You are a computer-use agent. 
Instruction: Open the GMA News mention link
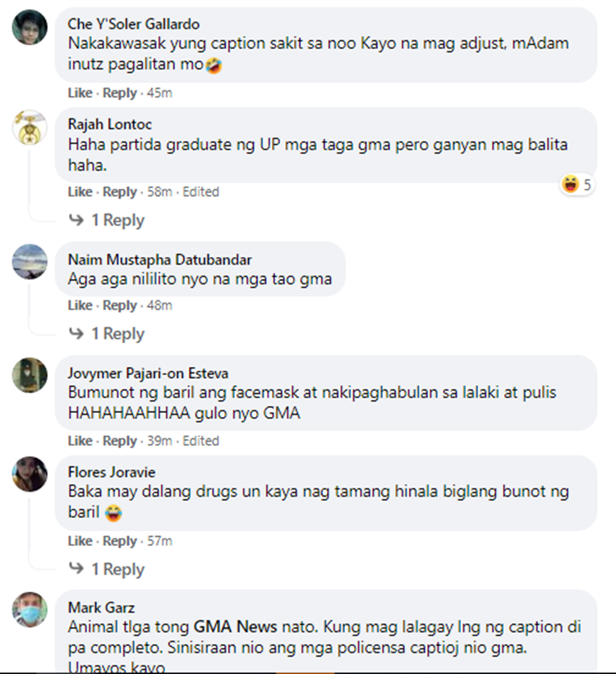pyautogui.click(x=235, y=626)
